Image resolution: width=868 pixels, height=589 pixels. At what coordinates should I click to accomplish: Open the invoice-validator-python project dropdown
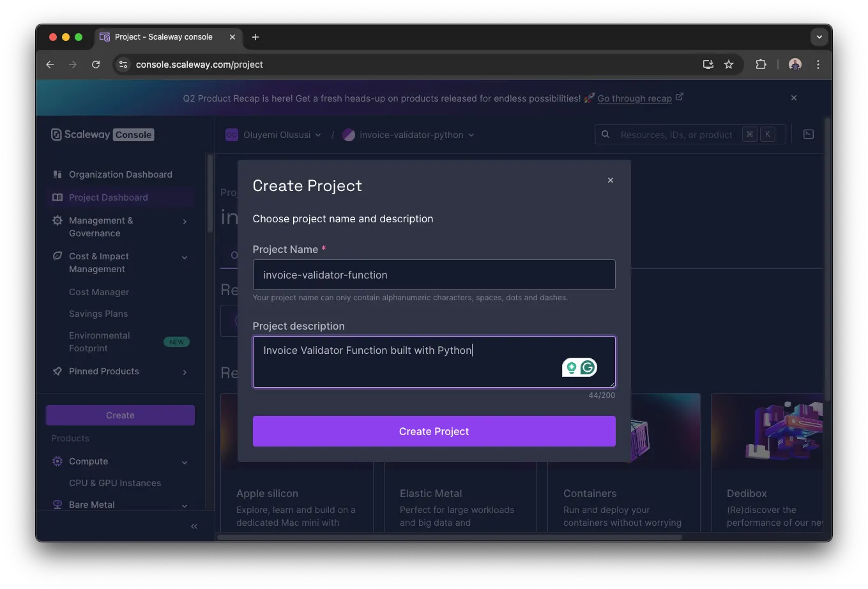click(409, 135)
